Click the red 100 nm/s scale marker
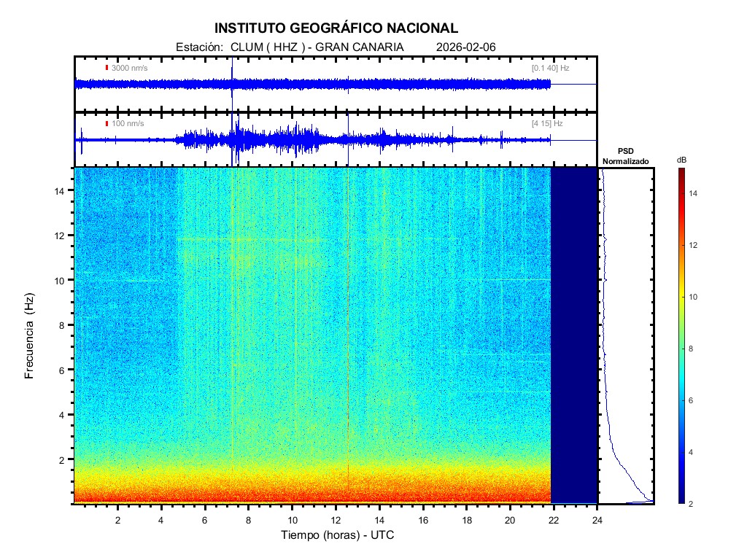 point(107,124)
